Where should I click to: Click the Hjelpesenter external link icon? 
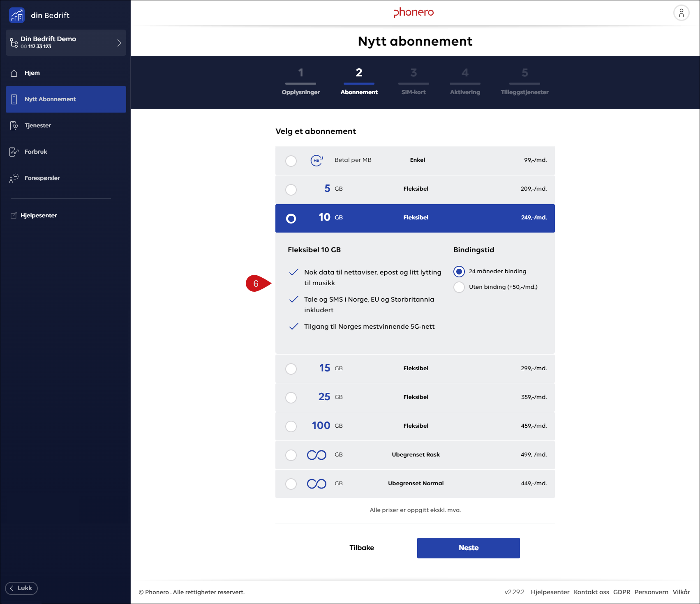[x=14, y=215]
